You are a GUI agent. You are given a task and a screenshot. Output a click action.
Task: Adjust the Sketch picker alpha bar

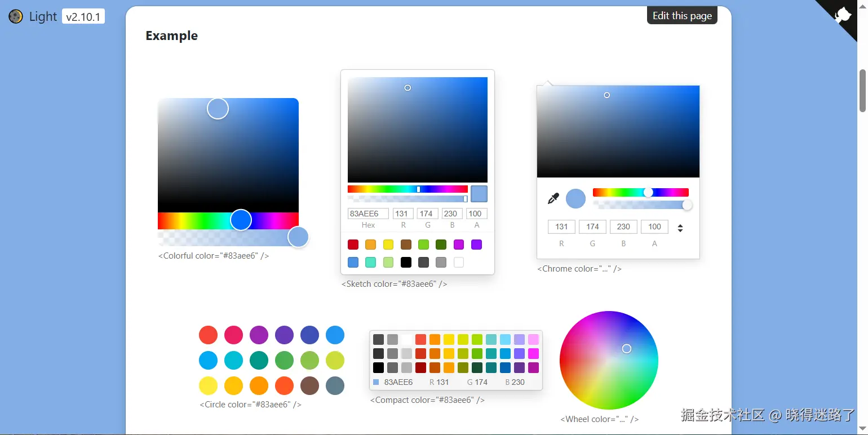point(408,199)
